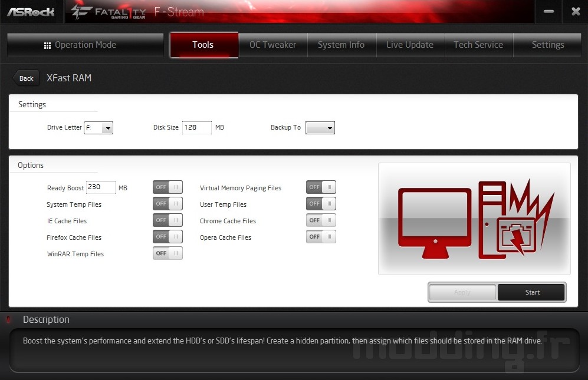
Task: Click the Settings section heading
Action: 32,104
